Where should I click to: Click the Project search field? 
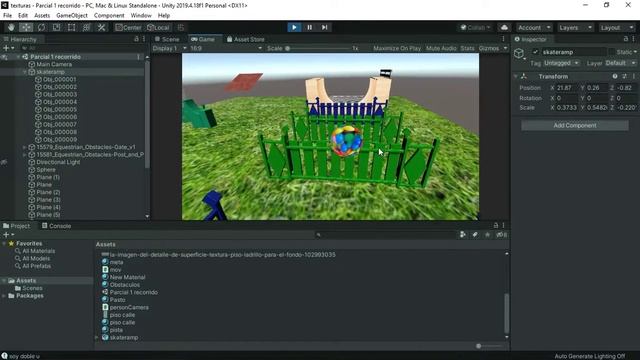tap(386, 235)
